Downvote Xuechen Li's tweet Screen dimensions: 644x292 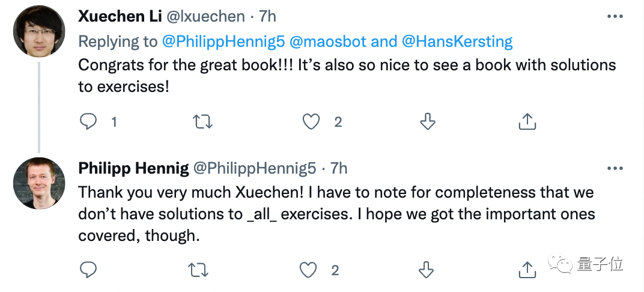click(x=427, y=122)
